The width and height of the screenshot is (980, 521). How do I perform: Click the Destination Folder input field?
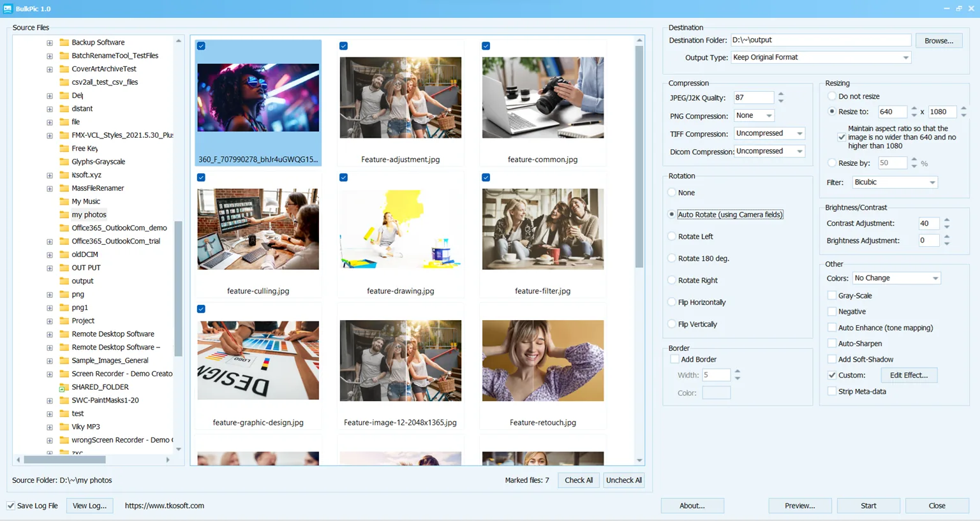click(820, 40)
